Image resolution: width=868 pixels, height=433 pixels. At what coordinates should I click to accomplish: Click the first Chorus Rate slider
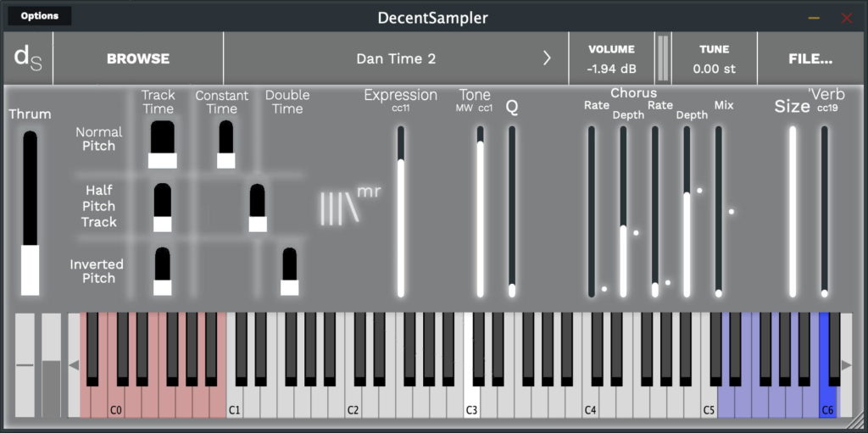pos(591,212)
